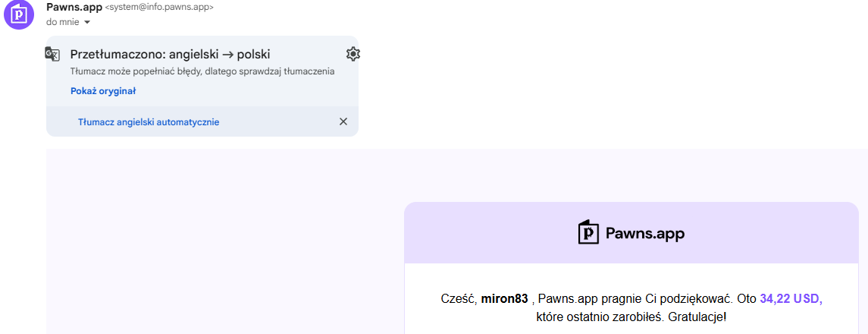Click the Google Translate icon

pyautogui.click(x=52, y=54)
